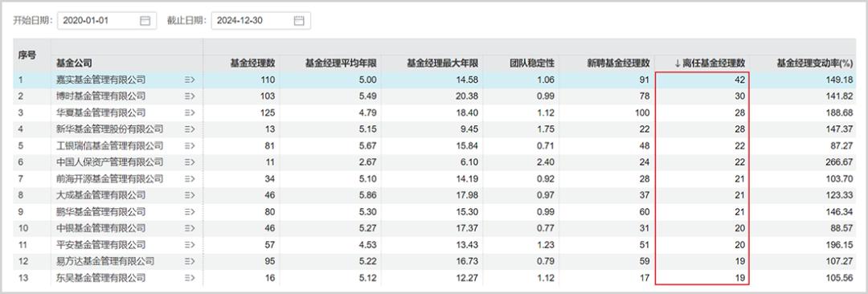
Task: Click the 开始日期 field showing 2020-01-01
Action: (107, 21)
